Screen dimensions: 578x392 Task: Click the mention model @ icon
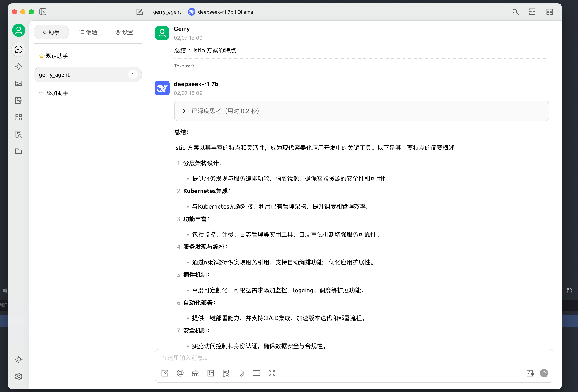pyautogui.click(x=180, y=373)
